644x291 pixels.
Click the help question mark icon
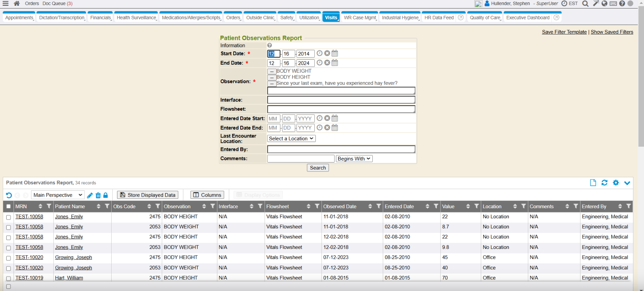(622, 3)
